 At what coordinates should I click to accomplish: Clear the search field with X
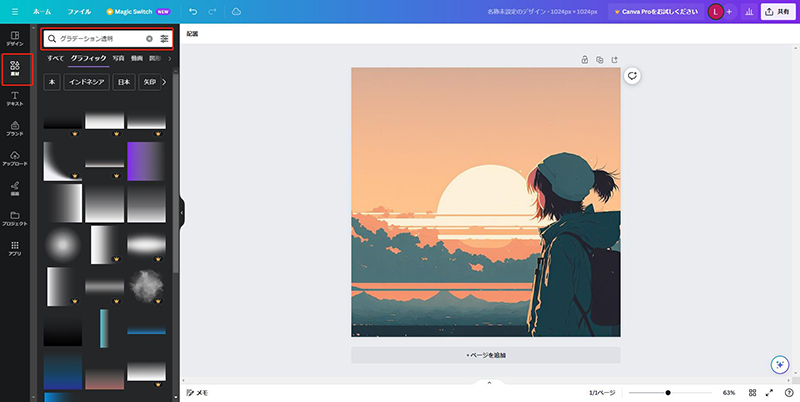pyautogui.click(x=149, y=39)
